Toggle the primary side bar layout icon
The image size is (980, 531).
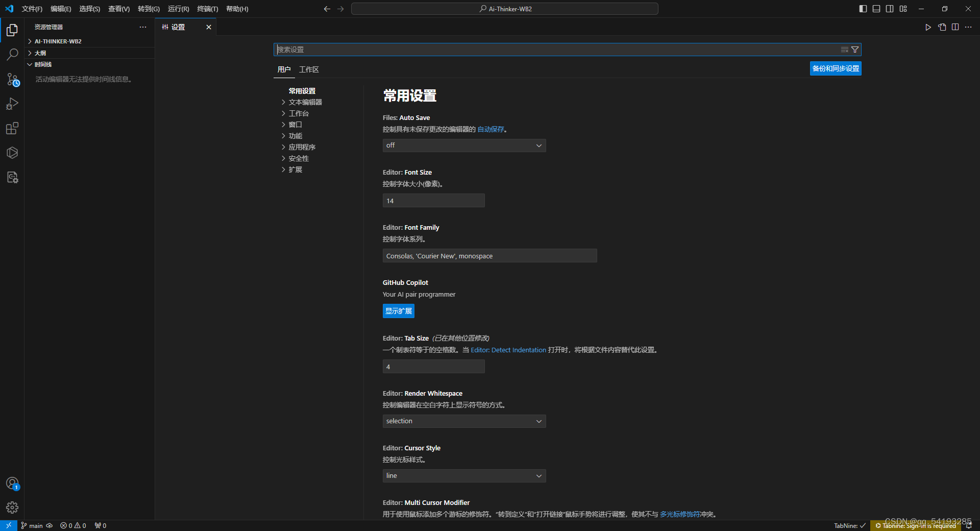pos(863,9)
